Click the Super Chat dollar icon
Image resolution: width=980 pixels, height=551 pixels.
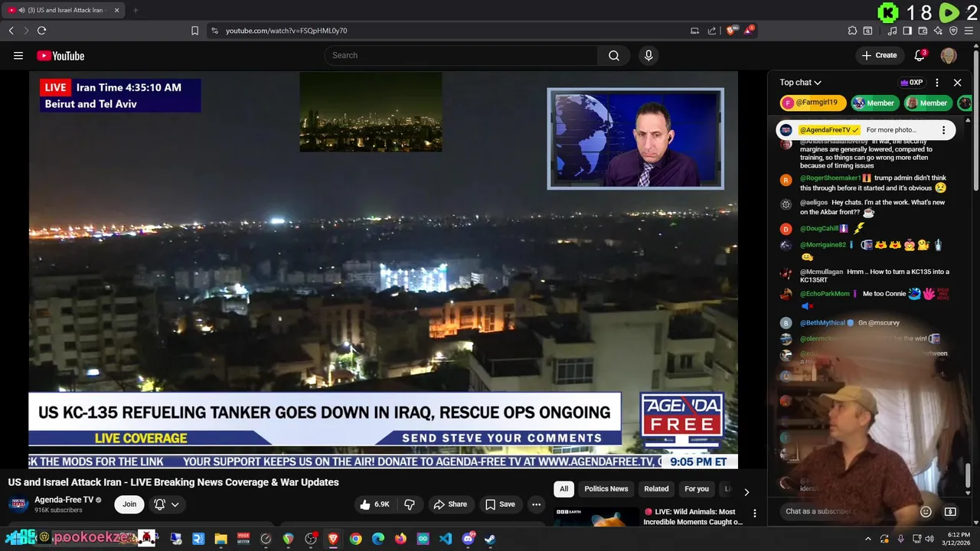(950, 511)
